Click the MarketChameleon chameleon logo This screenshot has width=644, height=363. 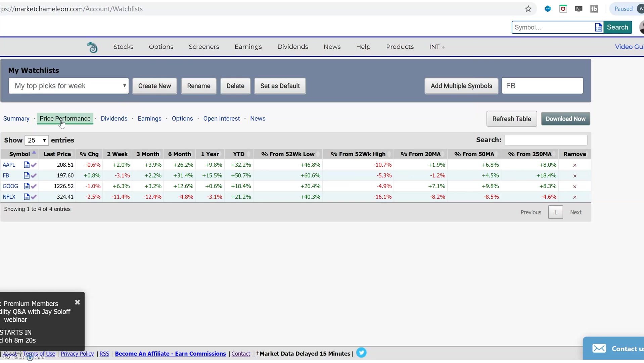point(92,47)
